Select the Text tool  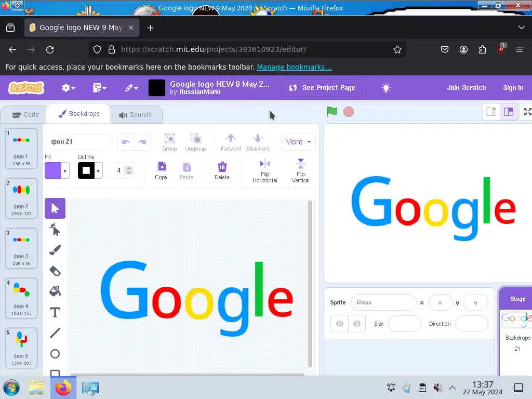pyautogui.click(x=55, y=312)
